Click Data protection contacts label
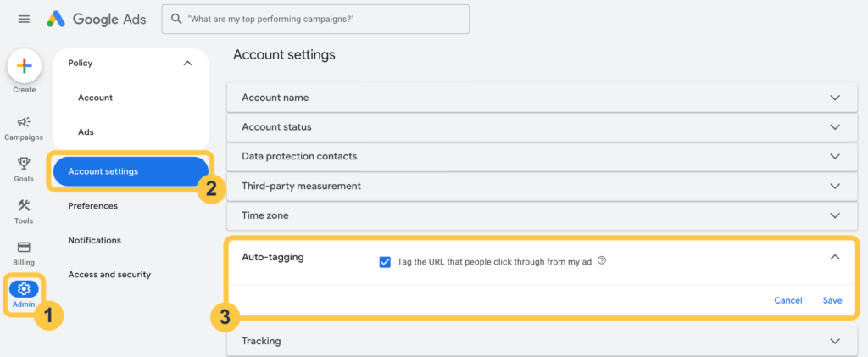The width and height of the screenshot is (868, 357). point(299,156)
